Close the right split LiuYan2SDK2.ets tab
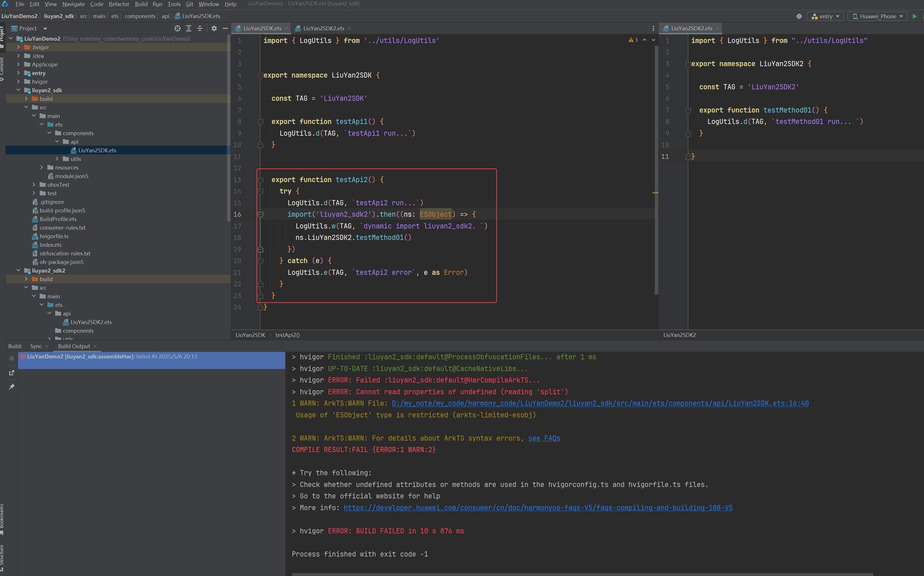The width and height of the screenshot is (924, 576). (x=718, y=29)
